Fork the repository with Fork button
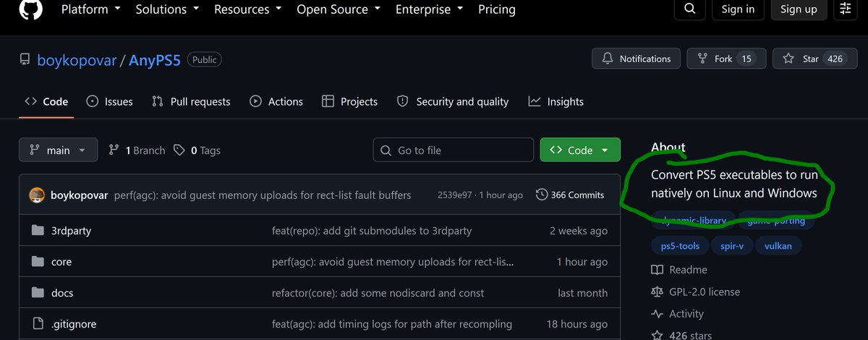Viewport: 868px width, 340px height. point(726,59)
